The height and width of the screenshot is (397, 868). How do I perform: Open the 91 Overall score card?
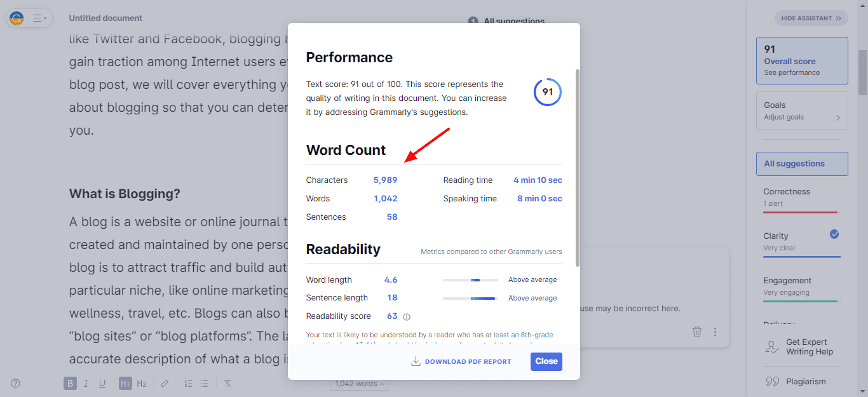(802, 60)
